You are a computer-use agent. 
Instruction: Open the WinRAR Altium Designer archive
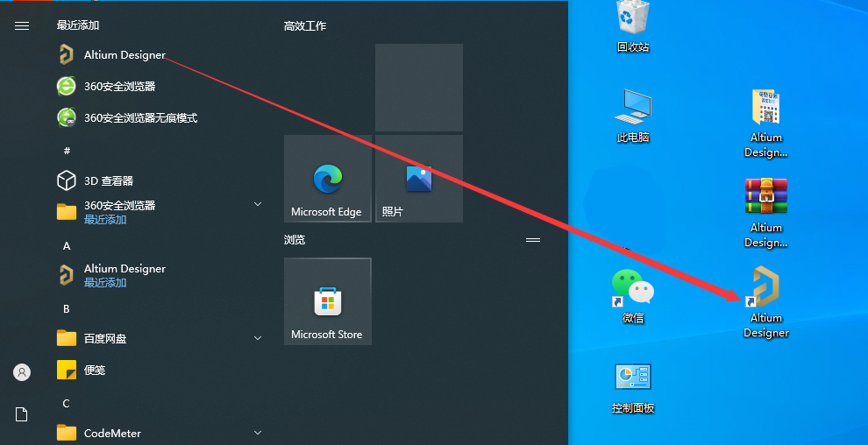click(x=765, y=210)
